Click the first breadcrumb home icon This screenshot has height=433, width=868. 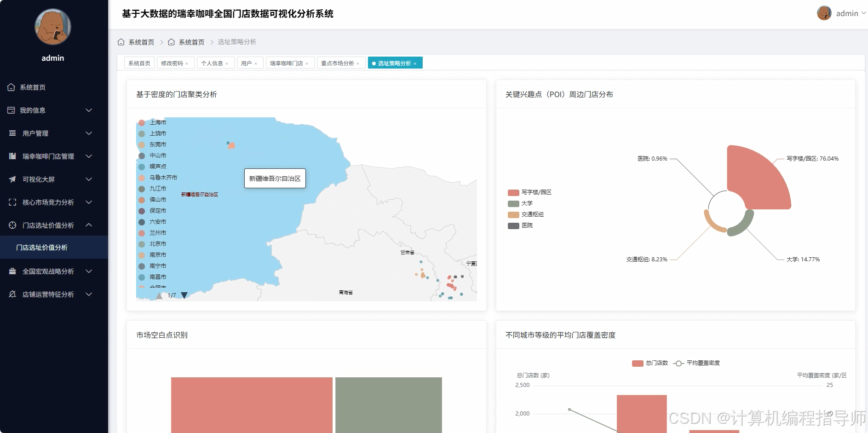(x=121, y=42)
